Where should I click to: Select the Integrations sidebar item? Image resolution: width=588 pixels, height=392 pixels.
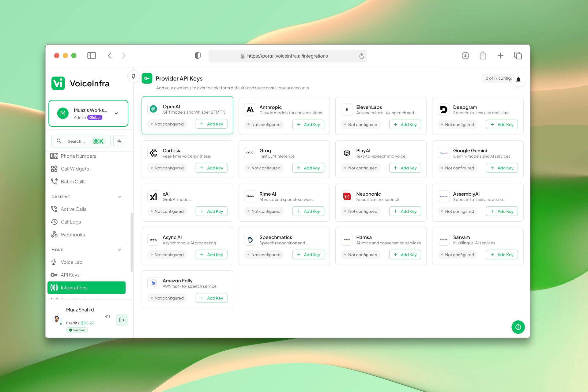[86, 288]
